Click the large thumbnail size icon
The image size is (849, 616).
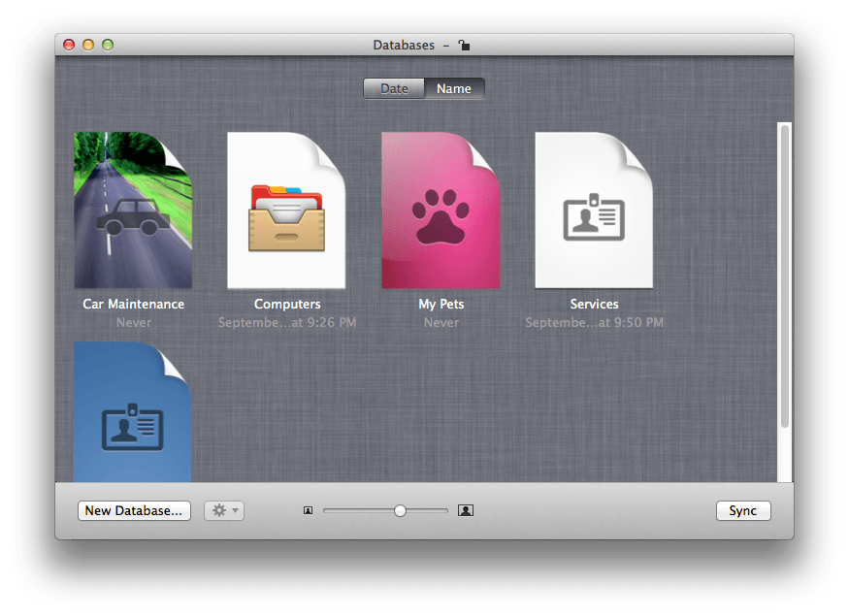click(x=466, y=510)
